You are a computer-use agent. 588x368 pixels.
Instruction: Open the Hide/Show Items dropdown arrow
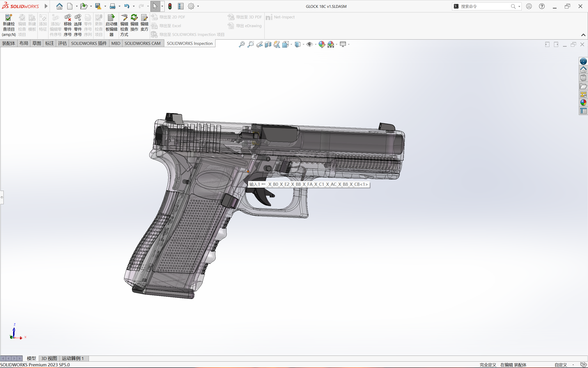(316, 44)
